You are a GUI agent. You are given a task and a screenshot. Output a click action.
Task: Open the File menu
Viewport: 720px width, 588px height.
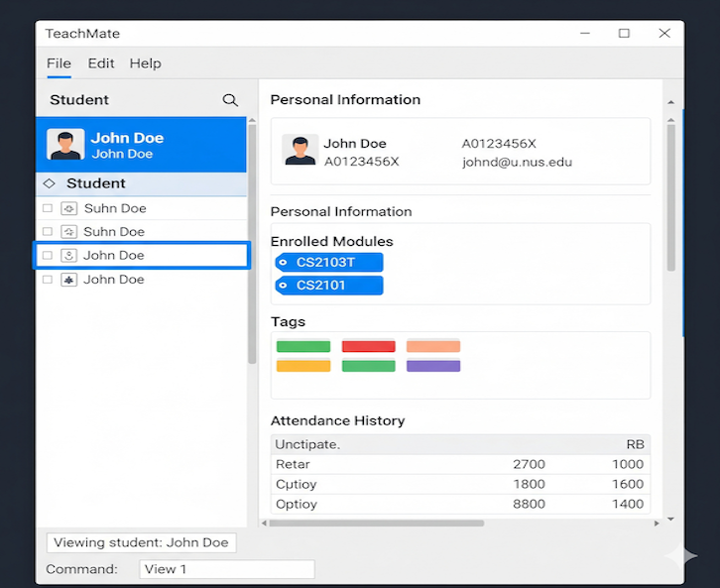pyautogui.click(x=59, y=63)
